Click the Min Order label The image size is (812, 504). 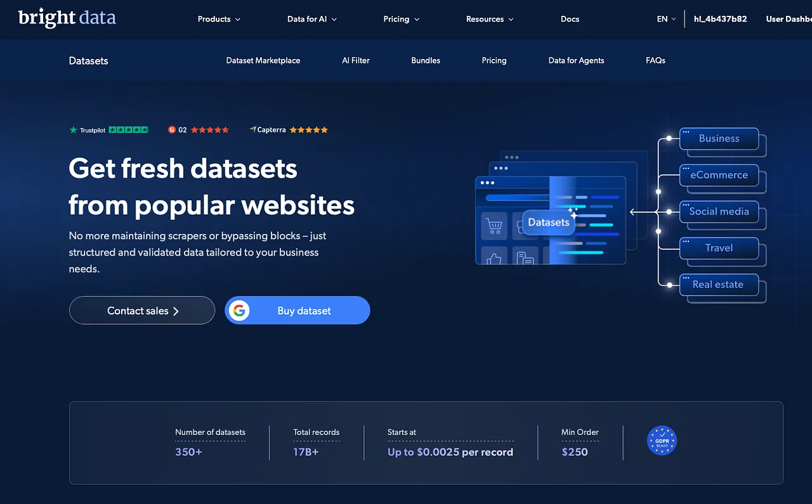(580, 432)
